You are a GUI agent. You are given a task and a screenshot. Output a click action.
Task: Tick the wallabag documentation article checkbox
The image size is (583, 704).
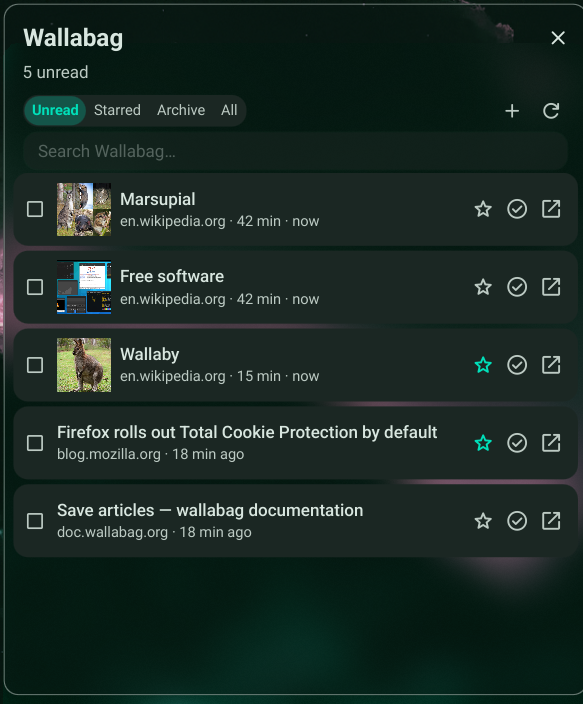(x=35, y=521)
